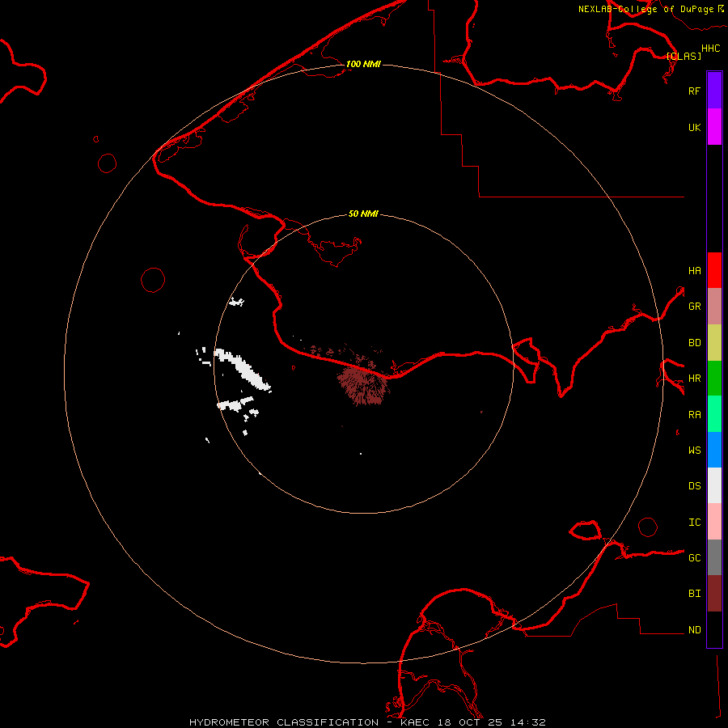Click the 'NEXLAB-College of DuPage' credit text
Viewport: 728px width, 728px height.
point(645,9)
